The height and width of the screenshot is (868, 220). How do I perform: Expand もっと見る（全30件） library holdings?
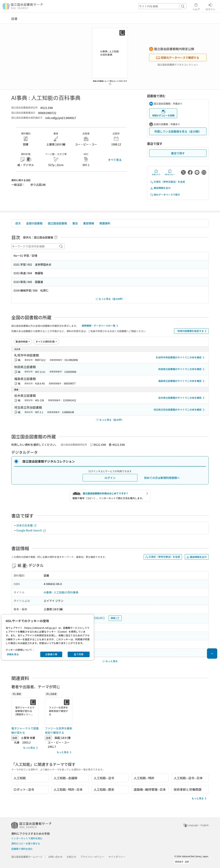110,420
